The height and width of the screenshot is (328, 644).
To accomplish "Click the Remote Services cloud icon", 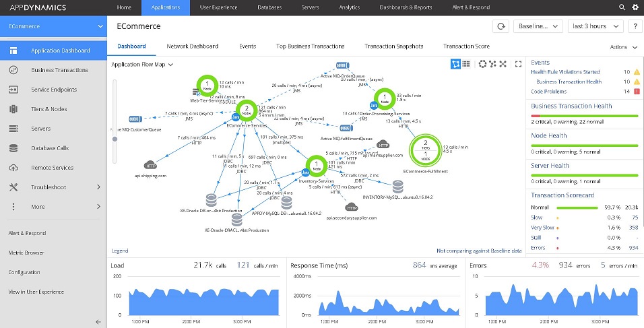I will point(13,168).
